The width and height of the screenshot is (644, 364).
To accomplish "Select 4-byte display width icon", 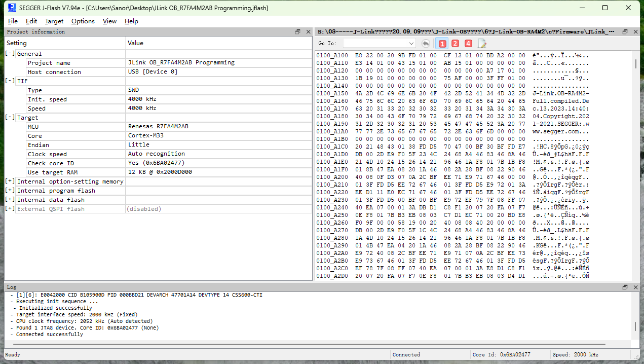I will (x=468, y=44).
